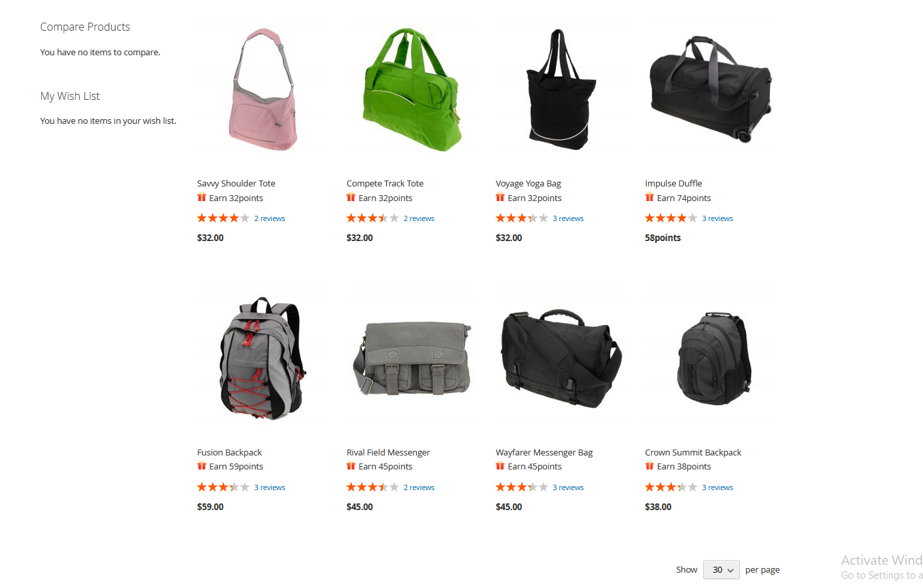The height and width of the screenshot is (588, 923).
Task: Open the per page count dropdown
Action: pos(721,569)
